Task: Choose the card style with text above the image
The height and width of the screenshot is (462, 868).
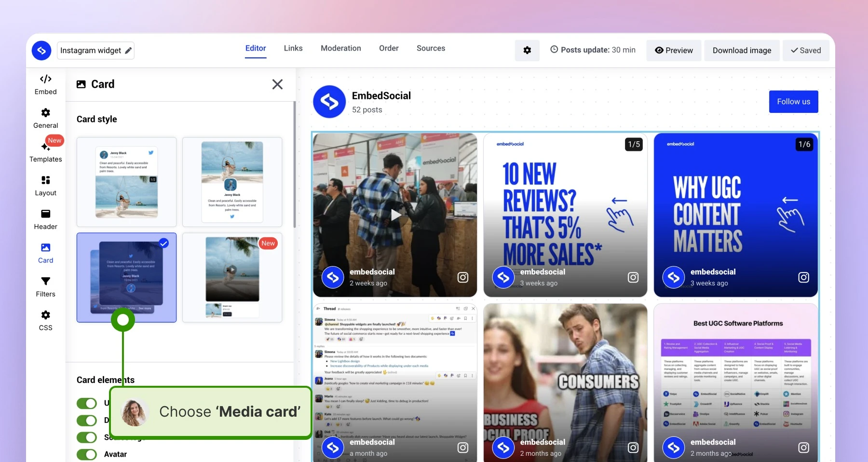Action: pyautogui.click(x=126, y=182)
